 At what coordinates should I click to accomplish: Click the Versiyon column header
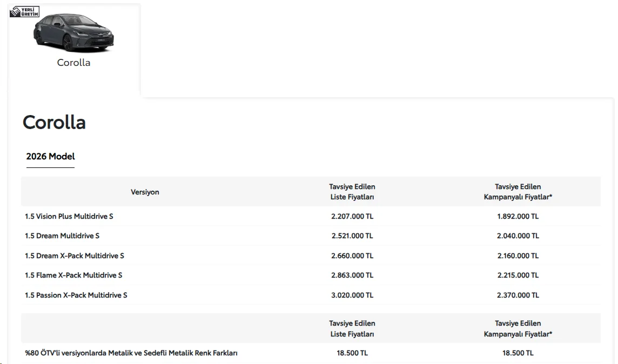tap(145, 192)
